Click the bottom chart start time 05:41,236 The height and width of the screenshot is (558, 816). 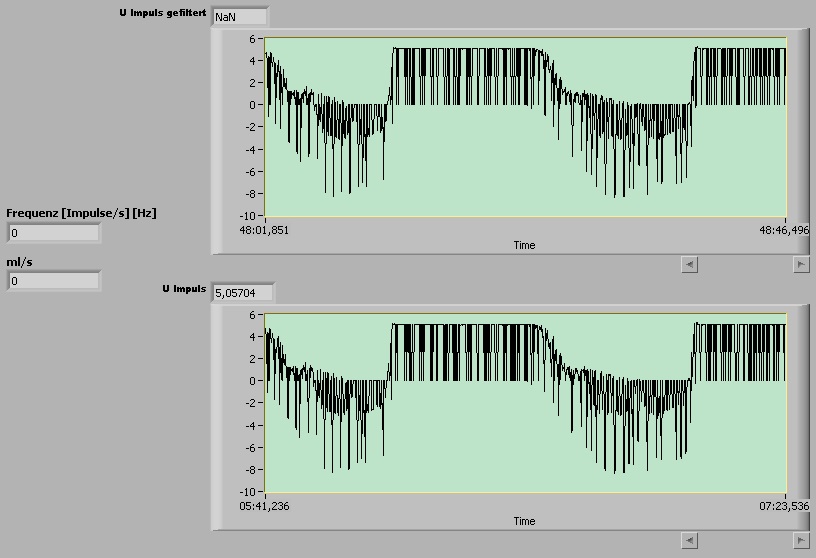coord(264,506)
